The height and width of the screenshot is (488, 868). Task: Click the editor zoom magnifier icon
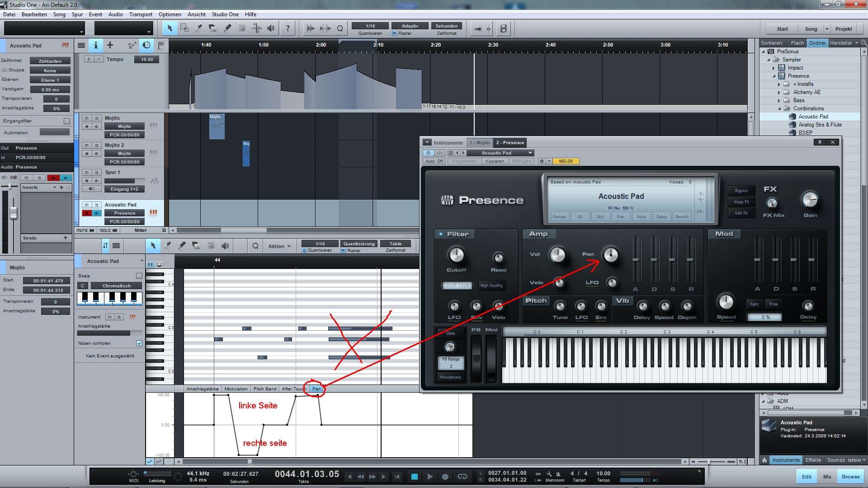[255, 246]
